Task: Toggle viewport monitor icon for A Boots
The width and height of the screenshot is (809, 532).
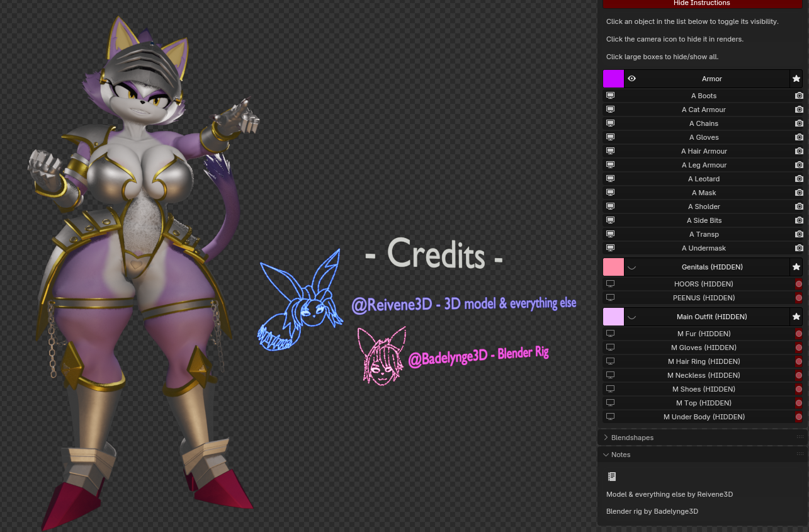Action: pos(610,96)
